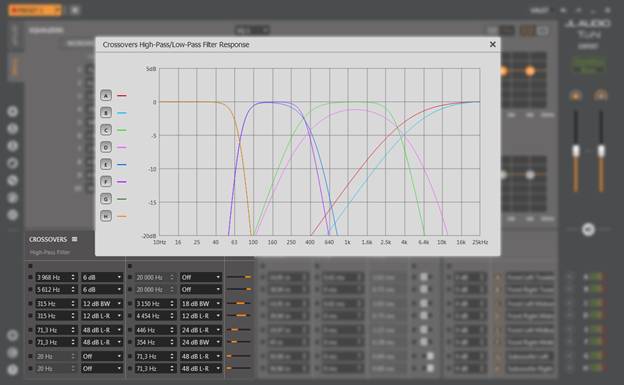Click the top round icon in left sidebar
Viewport: 624px width, 385px height.
(13, 111)
